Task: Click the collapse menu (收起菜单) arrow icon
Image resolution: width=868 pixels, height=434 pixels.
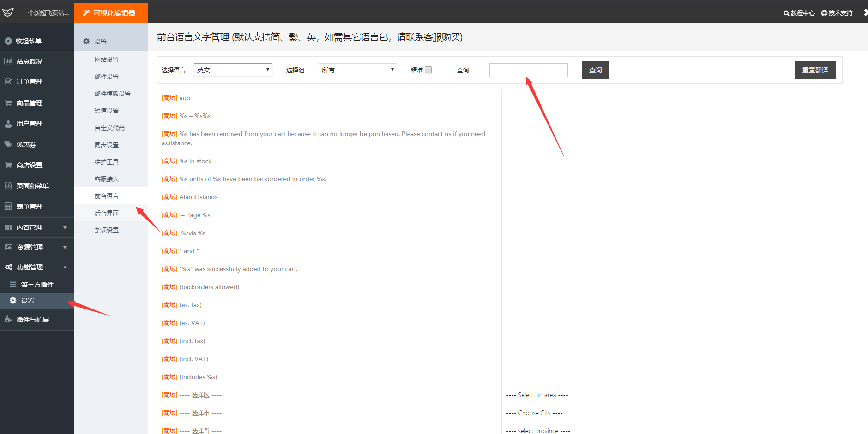Action: pyautogui.click(x=8, y=41)
